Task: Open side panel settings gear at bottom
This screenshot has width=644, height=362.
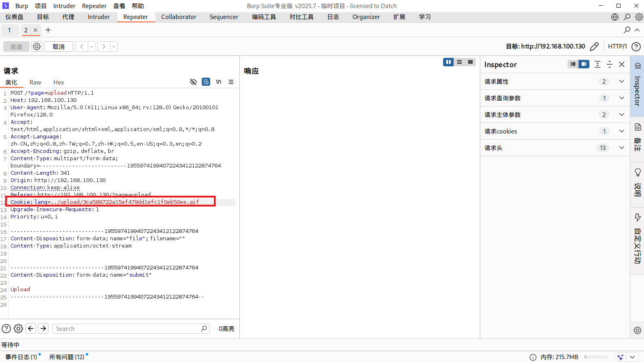Action: (638, 330)
